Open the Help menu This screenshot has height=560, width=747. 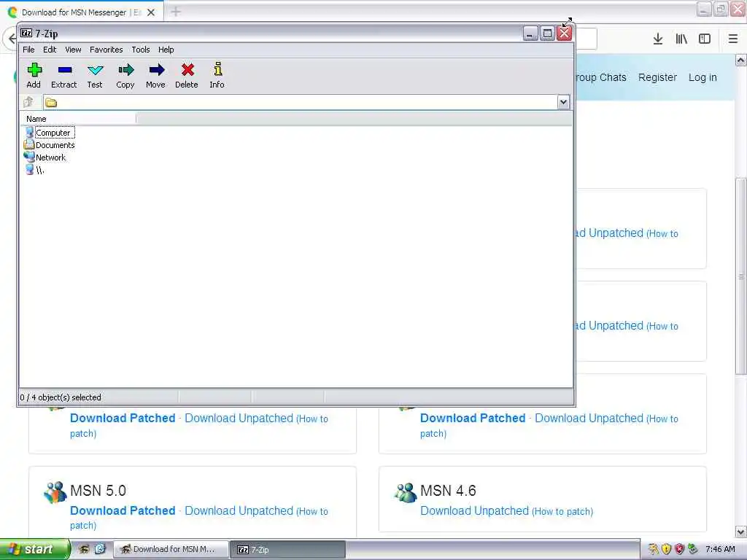click(166, 50)
